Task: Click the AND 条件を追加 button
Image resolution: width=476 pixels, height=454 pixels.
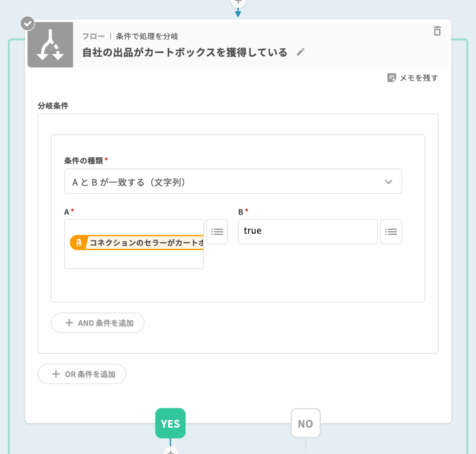Action: pos(98,323)
